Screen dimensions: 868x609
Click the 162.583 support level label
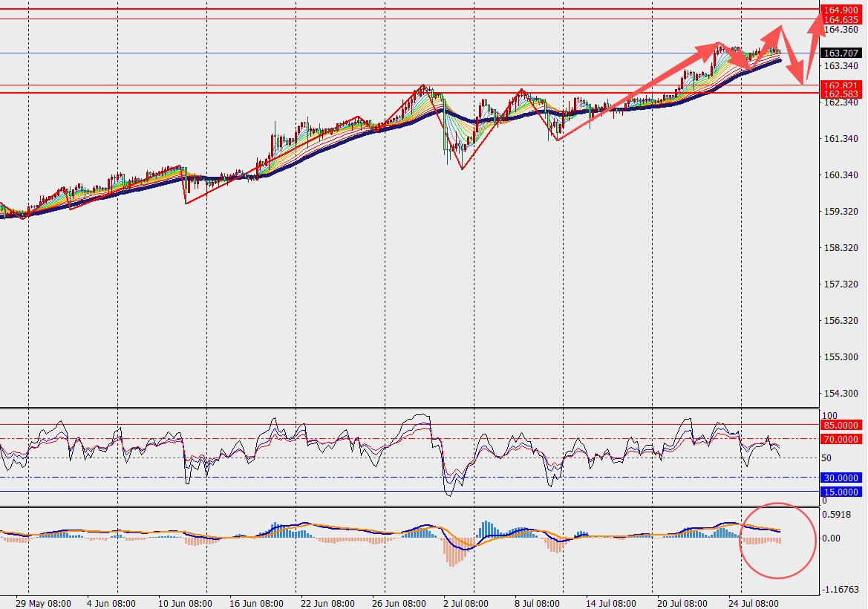point(841,94)
